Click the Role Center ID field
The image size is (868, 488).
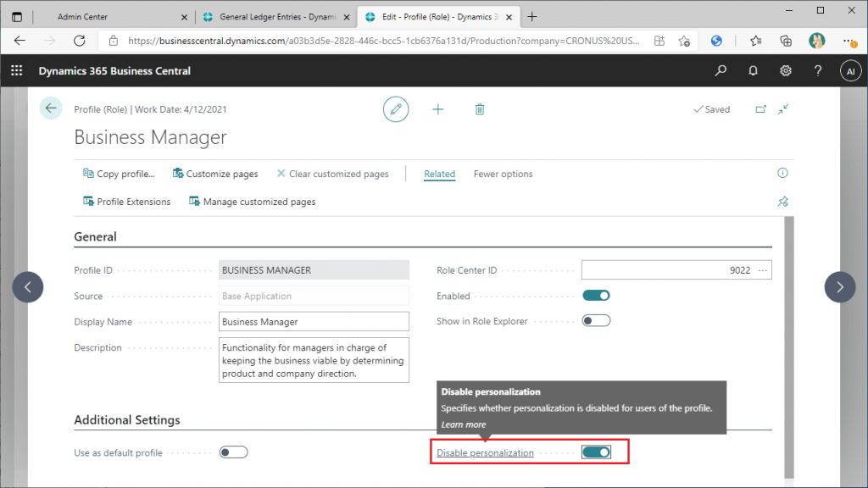(676, 270)
